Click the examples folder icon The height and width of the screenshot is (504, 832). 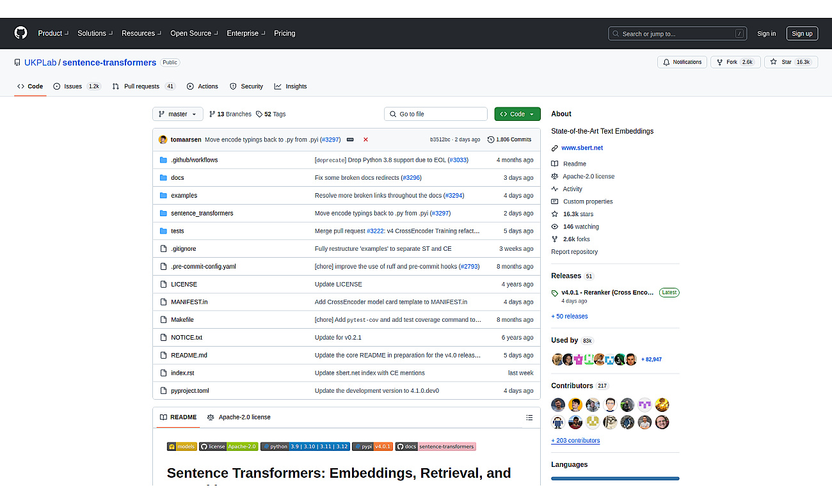(x=164, y=196)
